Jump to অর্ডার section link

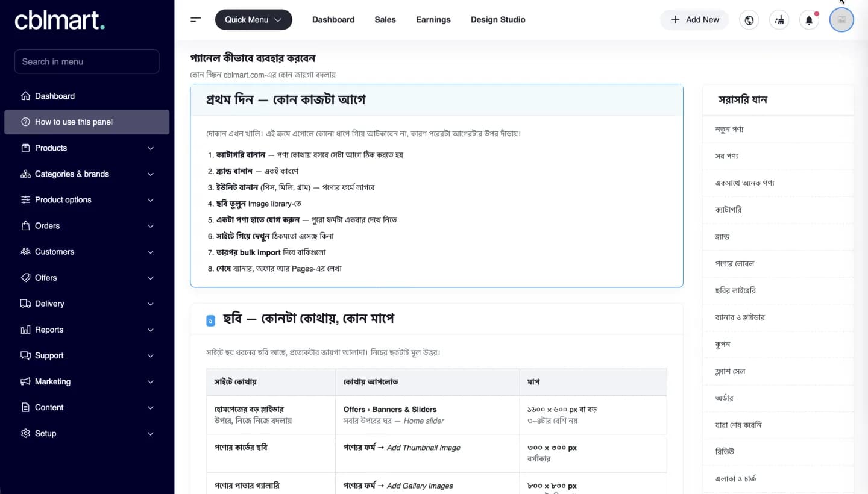pos(778,398)
